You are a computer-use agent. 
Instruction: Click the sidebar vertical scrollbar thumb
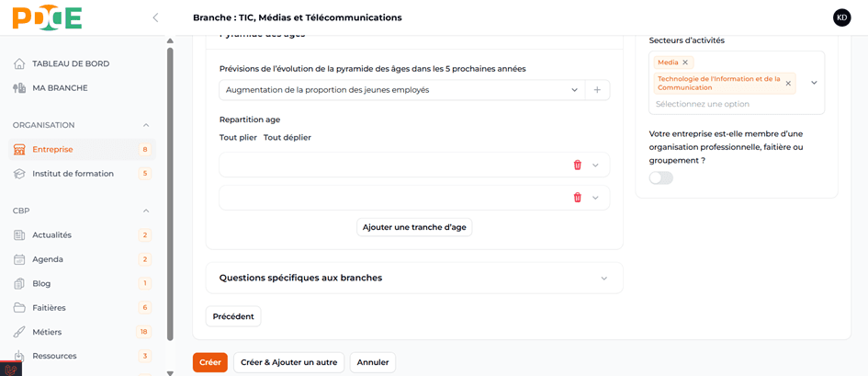tap(170, 194)
